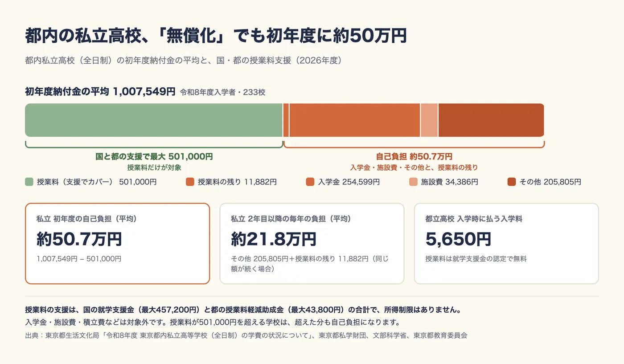
Task: Click the 授業料の残り legend color swatch
Action: coord(190,182)
